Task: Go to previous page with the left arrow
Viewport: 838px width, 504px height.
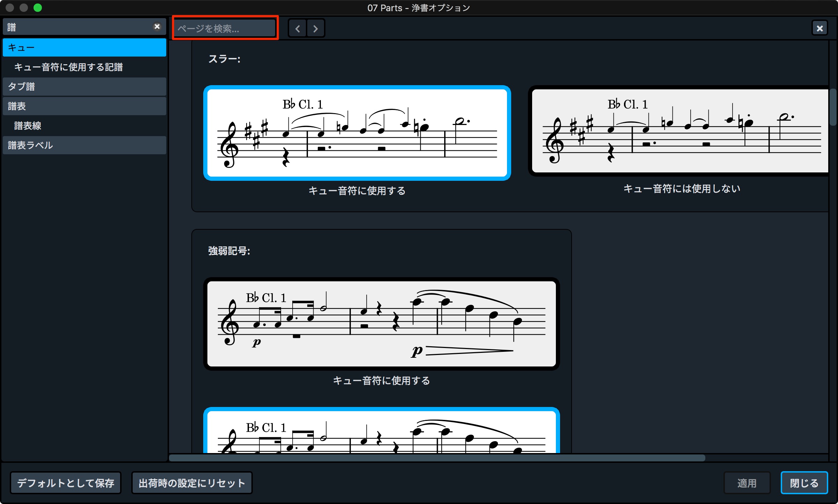Action: (297, 28)
